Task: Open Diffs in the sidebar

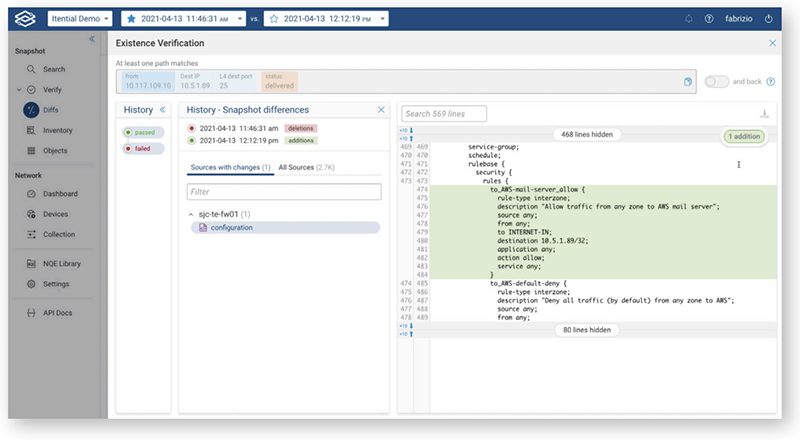Action: tap(49, 110)
